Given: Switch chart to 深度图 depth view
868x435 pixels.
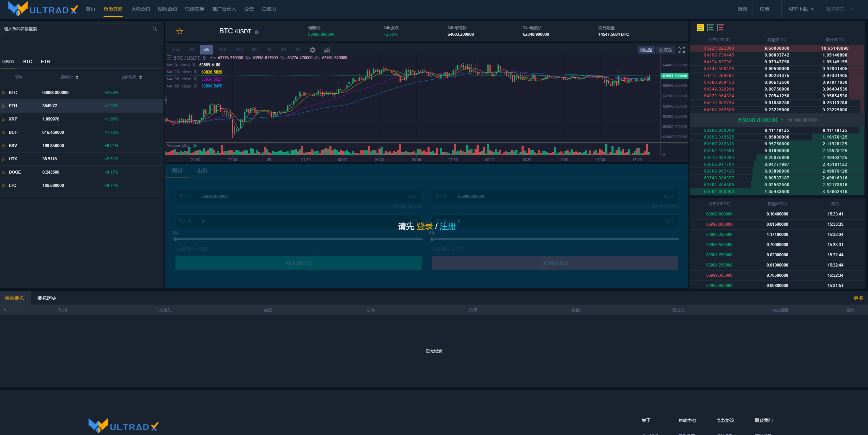Looking at the screenshot, I should 665,50.
